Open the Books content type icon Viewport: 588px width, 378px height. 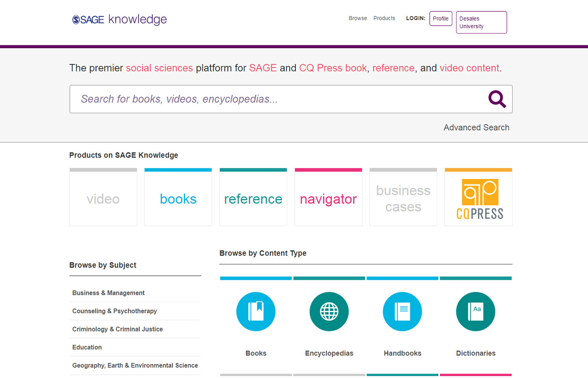[x=256, y=312]
